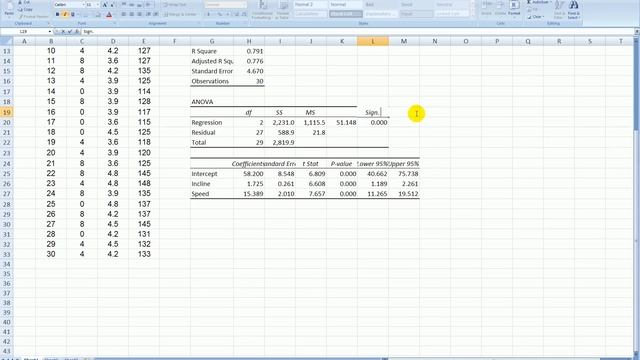Click the Copy command
The width and height of the screenshot is (640, 360).
(x=25, y=9)
